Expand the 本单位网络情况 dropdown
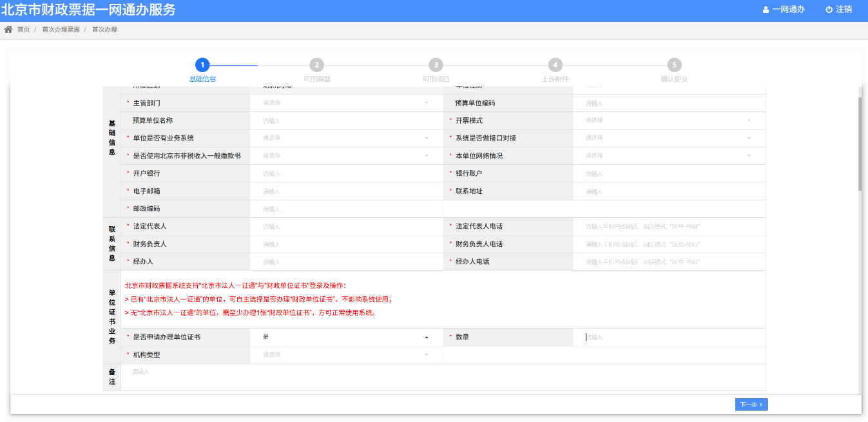Screen dimensions: 868x422 click(668, 156)
